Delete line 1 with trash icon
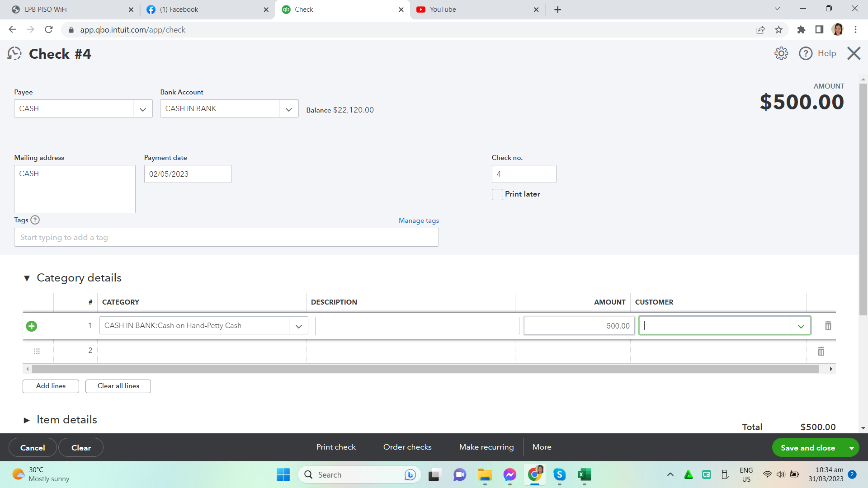Viewport: 868px width, 488px height. point(828,326)
